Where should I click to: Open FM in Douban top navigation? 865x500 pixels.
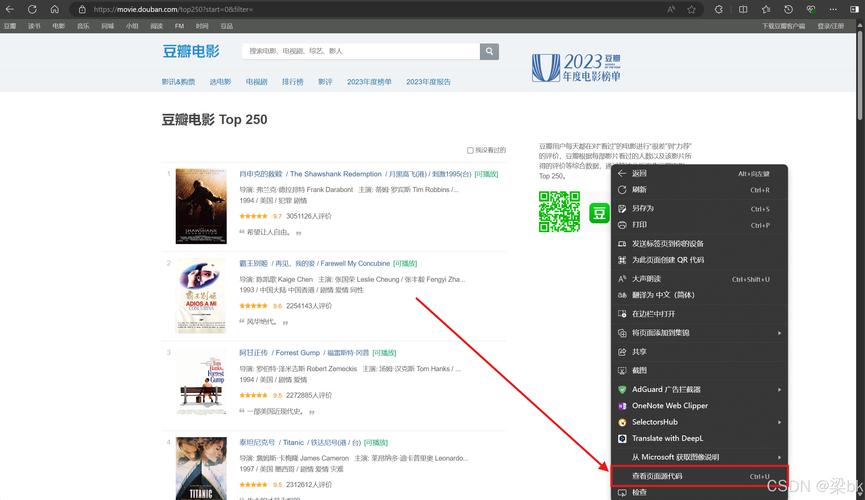(179, 26)
